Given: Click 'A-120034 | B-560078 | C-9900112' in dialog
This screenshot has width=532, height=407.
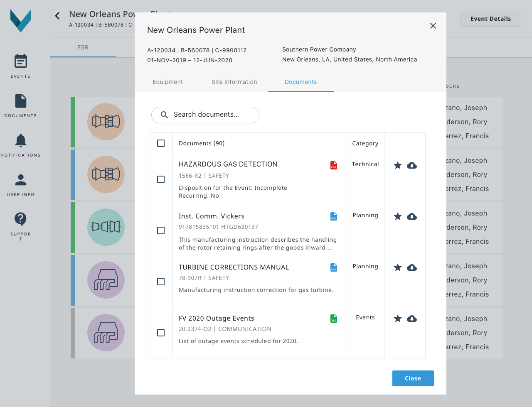Looking at the screenshot, I should 197,50.
